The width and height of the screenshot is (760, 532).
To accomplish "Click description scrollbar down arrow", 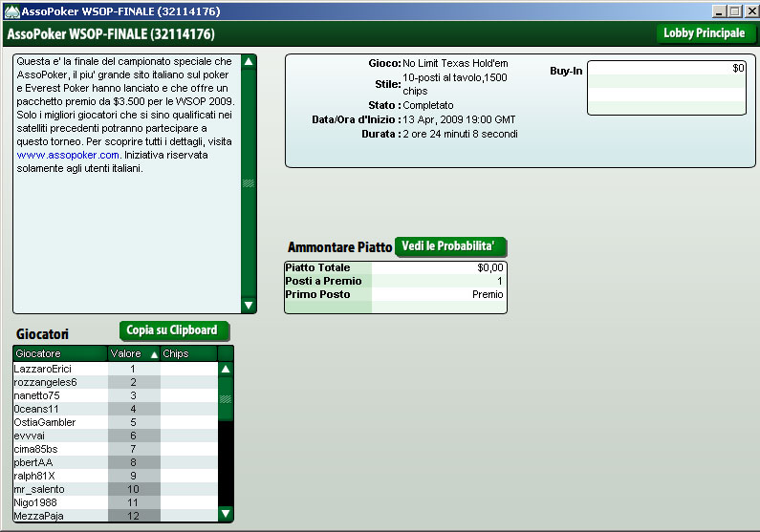I will tap(249, 305).
